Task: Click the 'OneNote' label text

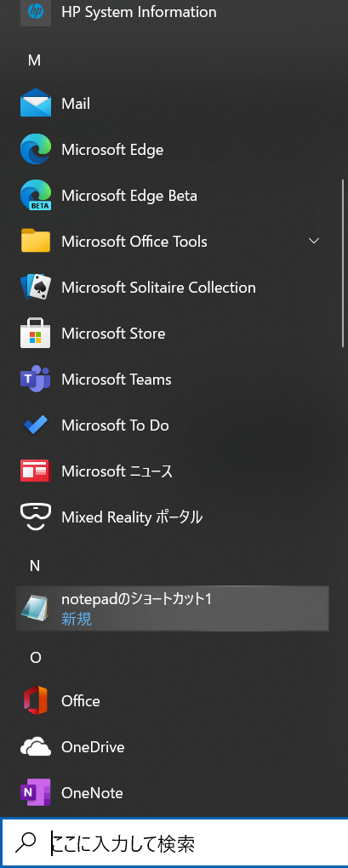Action: pos(93,793)
